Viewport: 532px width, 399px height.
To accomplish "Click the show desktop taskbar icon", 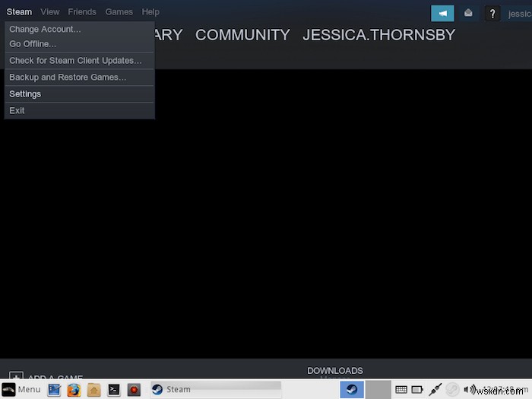I will coord(54,390).
